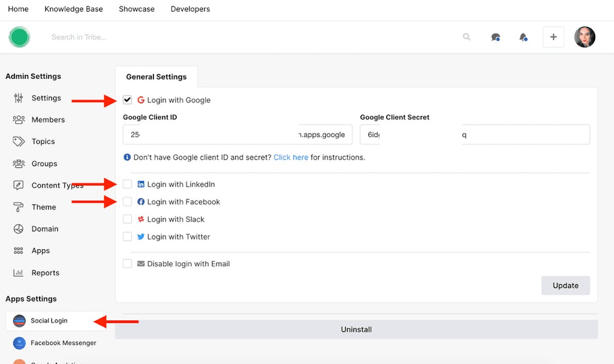This screenshot has height=364, width=614.
Task: Enable Login with Slack checkbox
Action: (127, 219)
